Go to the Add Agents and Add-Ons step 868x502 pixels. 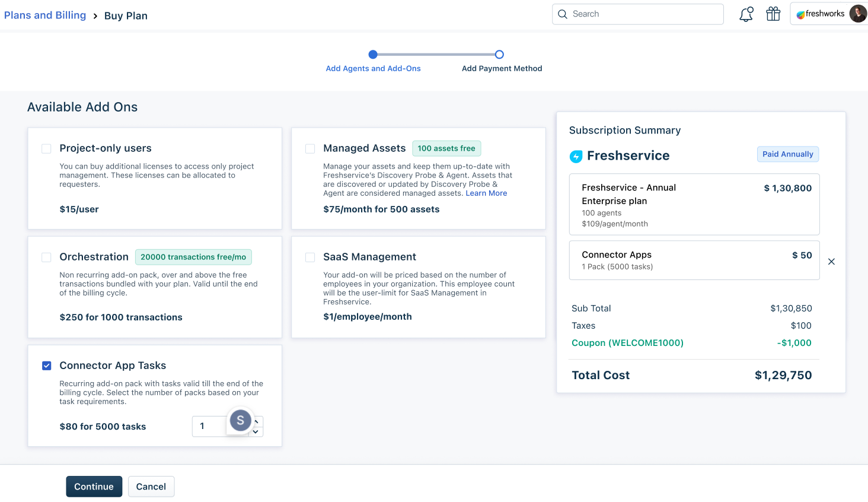(x=373, y=69)
